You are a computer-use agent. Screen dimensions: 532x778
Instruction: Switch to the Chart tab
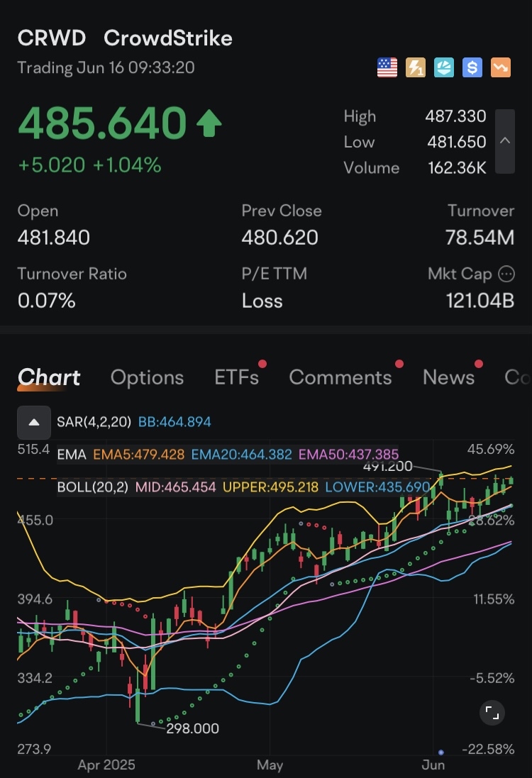click(x=49, y=377)
